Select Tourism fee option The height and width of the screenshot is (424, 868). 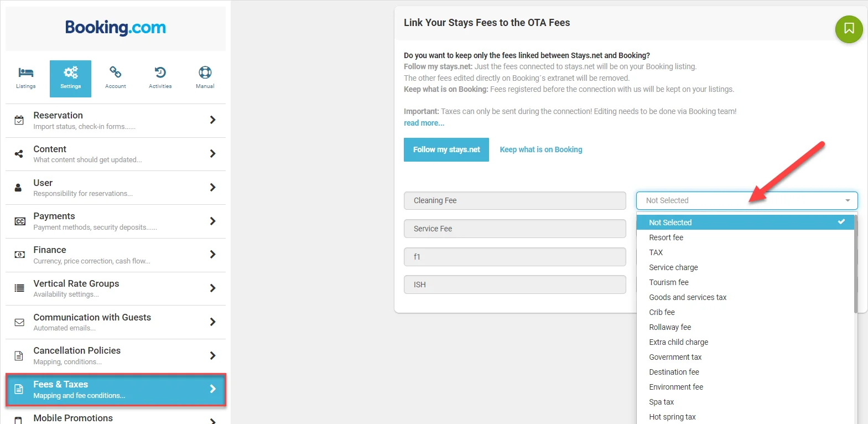(668, 282)
